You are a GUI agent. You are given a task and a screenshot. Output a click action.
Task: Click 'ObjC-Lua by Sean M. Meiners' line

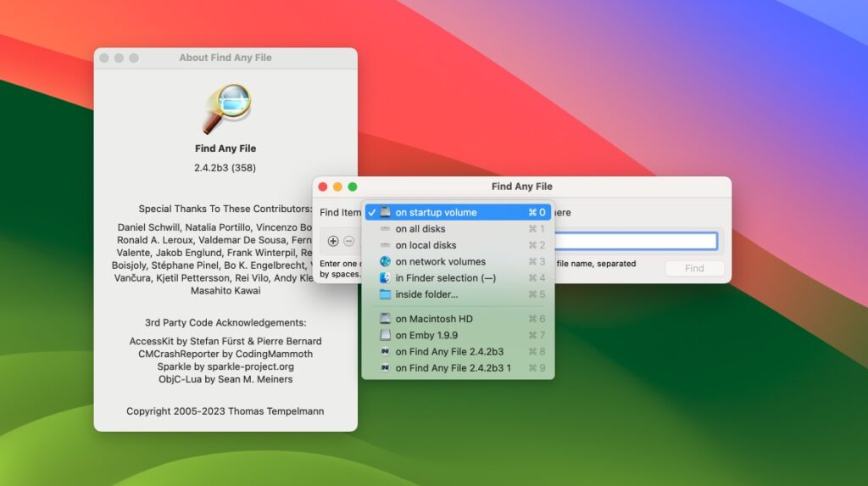[x=225, y=380]
